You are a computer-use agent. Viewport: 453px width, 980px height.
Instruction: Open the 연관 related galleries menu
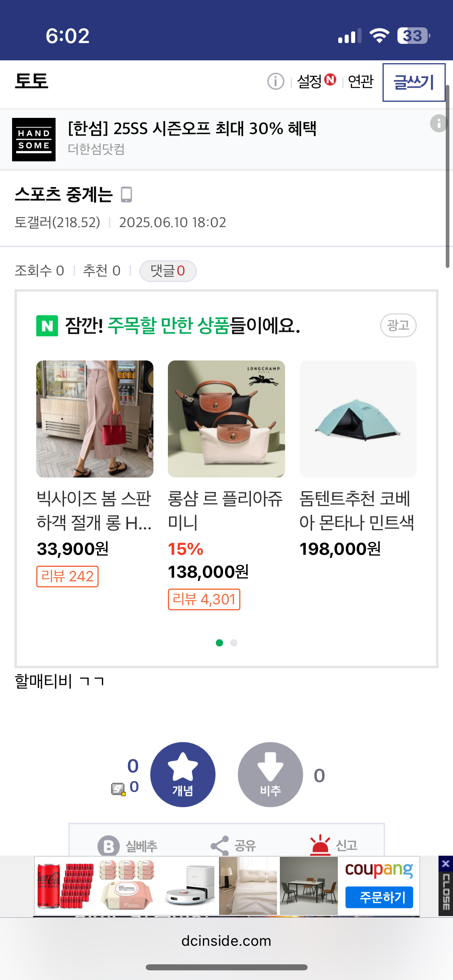point(360,82)
